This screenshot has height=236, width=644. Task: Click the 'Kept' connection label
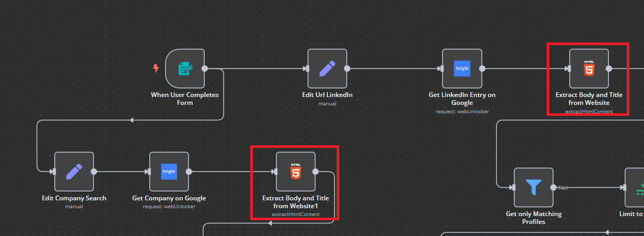[x=563, y=187]
